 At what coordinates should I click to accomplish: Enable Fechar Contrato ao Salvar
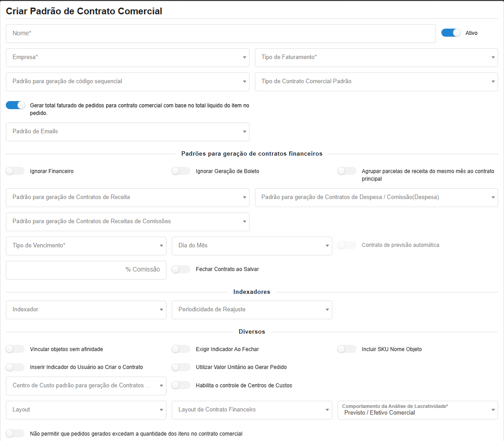(x=181, y=269)
